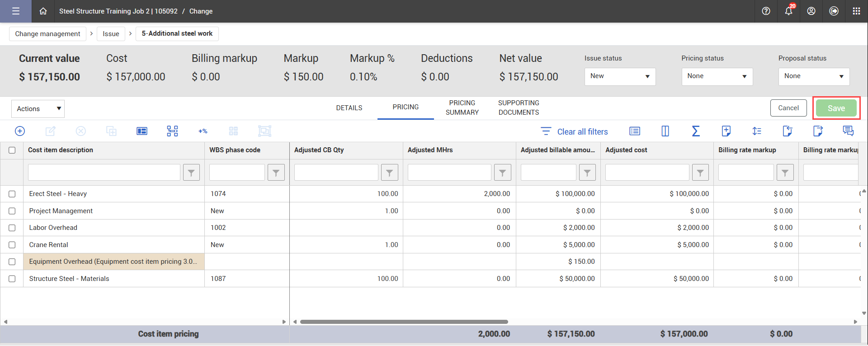Open the help question mark icon
868x346 pixels.
[x=766, y=11]
